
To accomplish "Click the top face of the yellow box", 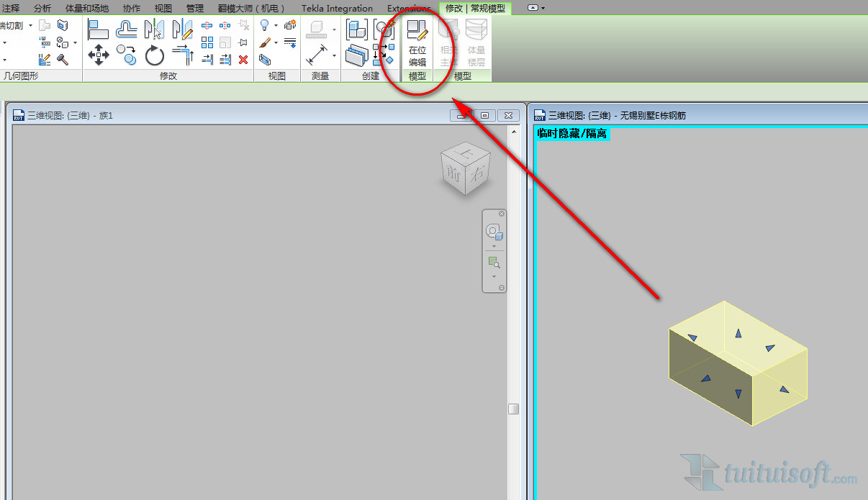I will coord(737,335).
